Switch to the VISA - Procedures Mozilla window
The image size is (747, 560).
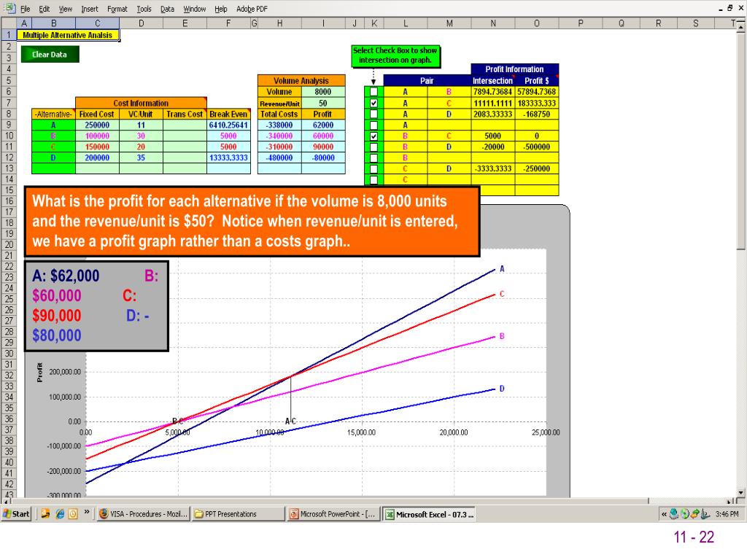[x=143, y=514]
